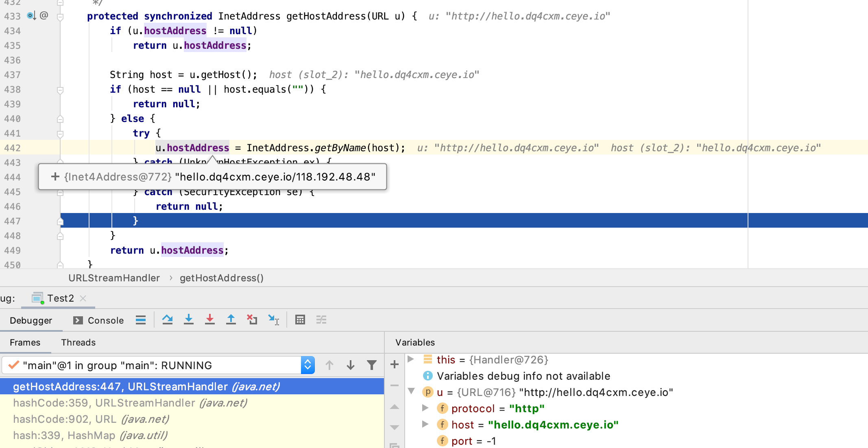This screenshot has width=868, height=448.
Task: Select the hashCode:902 URL frame
Action: 192,419
